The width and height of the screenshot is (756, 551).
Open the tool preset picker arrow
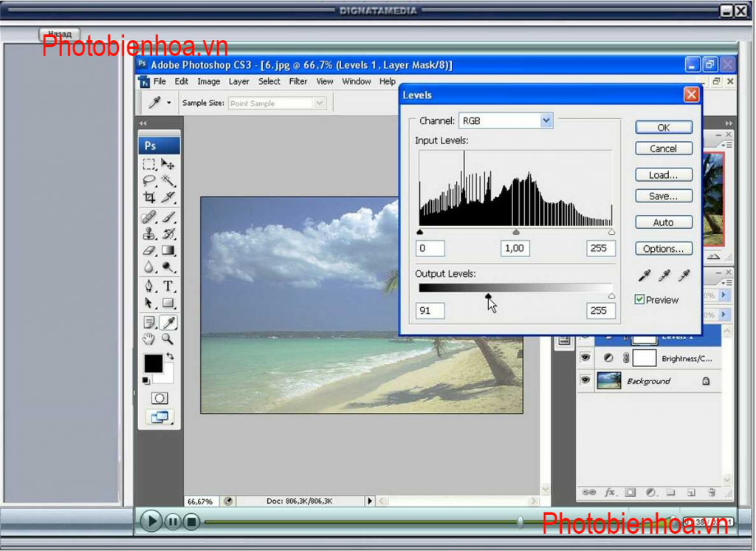click(169, 103)
